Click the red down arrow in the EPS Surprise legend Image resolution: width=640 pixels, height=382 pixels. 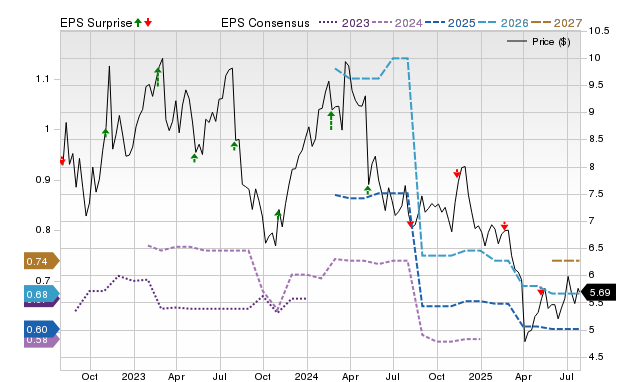(x=148, y=23)
